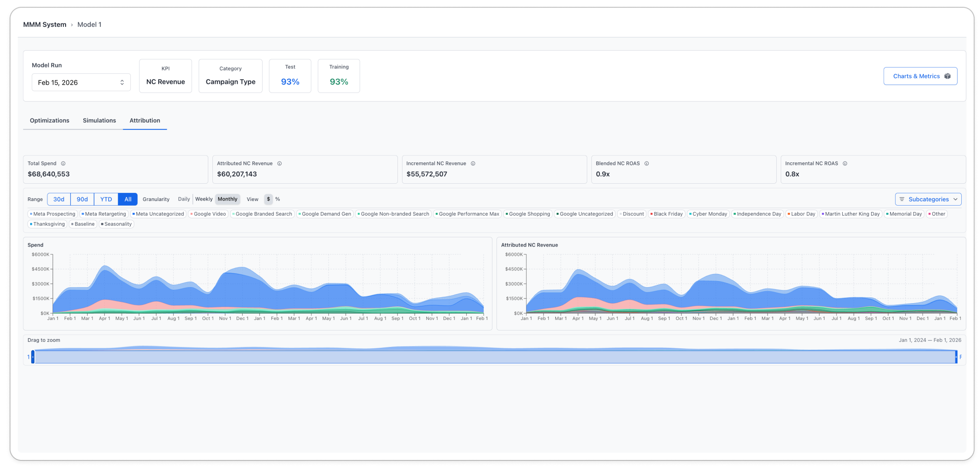Switch view to dollar values

(268, 199)
